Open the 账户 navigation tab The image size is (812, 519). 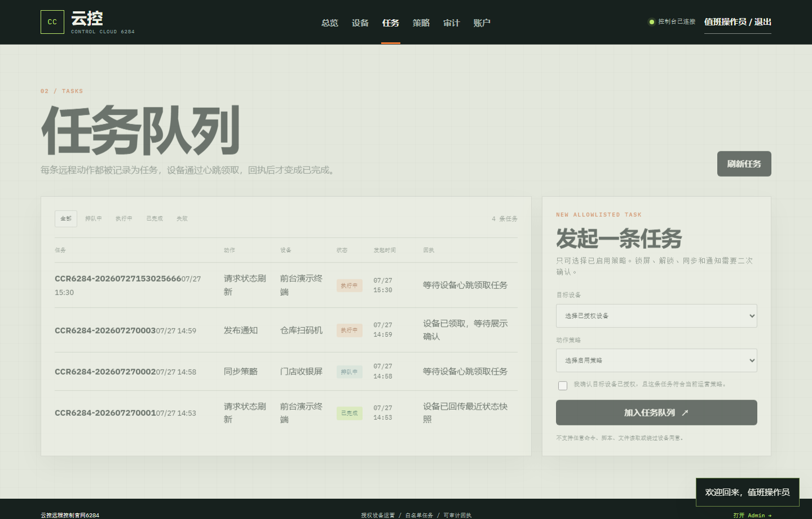482,23
